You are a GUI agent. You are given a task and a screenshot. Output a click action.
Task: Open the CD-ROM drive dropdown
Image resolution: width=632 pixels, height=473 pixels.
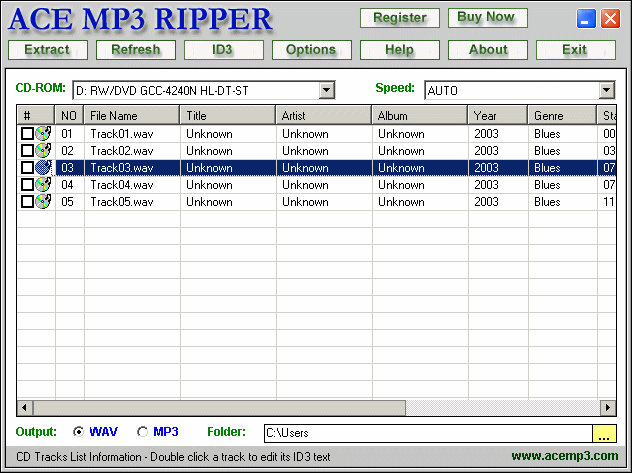(326, 90)
